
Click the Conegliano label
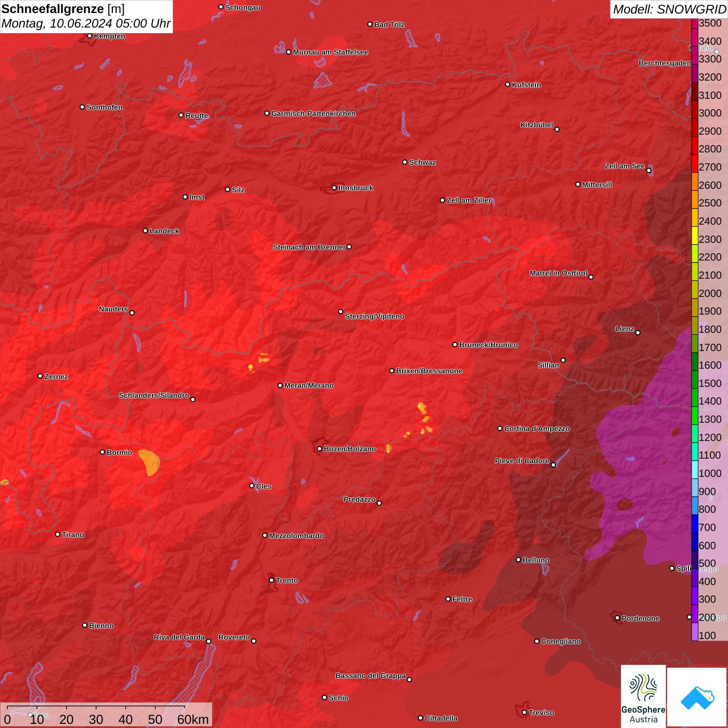click(561, 641)
